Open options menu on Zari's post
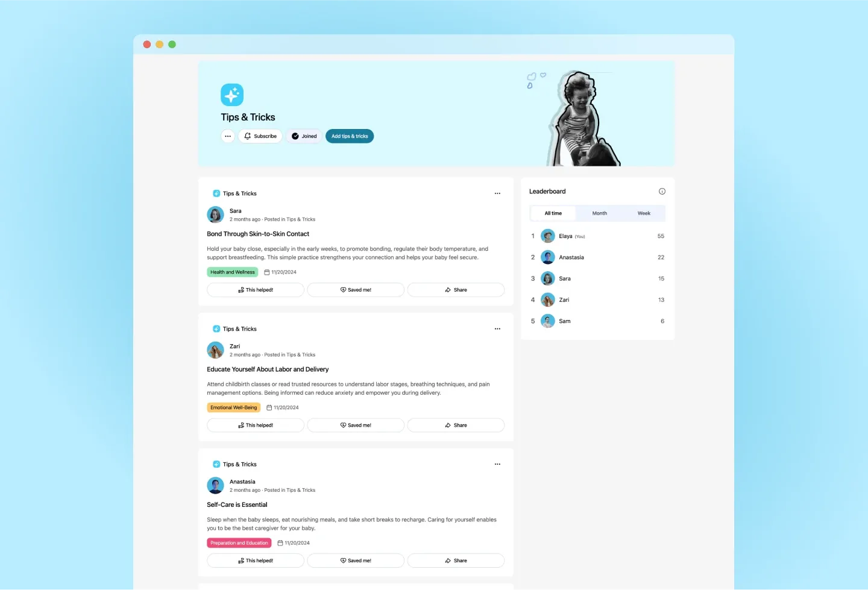This screenshot has height=590, width=868. point(497,329)
